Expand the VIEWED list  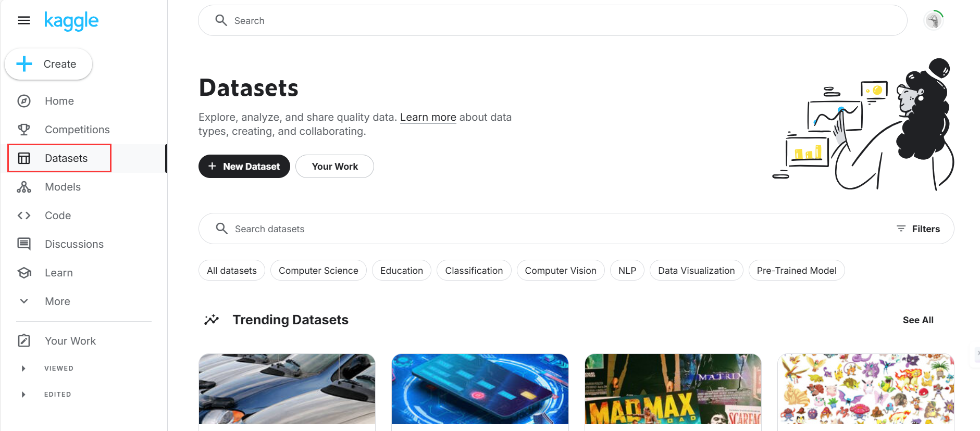[x=23, y=369]
